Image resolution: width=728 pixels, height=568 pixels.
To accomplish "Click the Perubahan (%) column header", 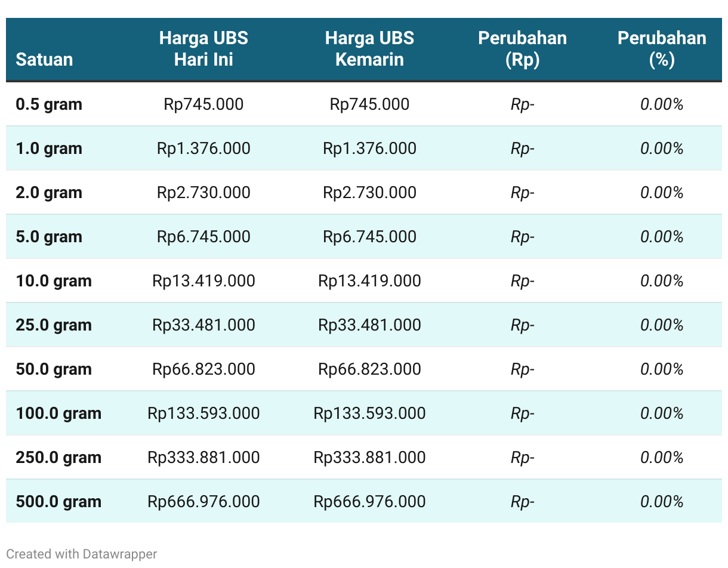I will (662, 49).
